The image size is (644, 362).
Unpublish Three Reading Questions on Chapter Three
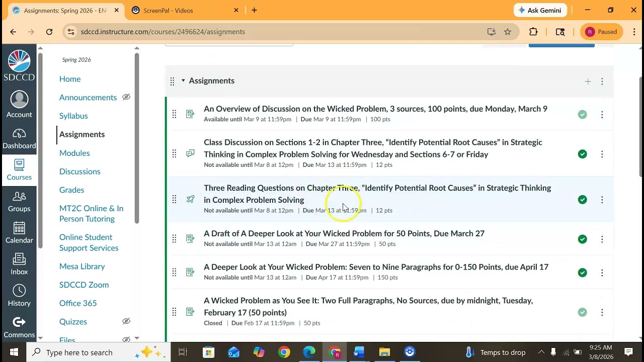click(582, 200)
